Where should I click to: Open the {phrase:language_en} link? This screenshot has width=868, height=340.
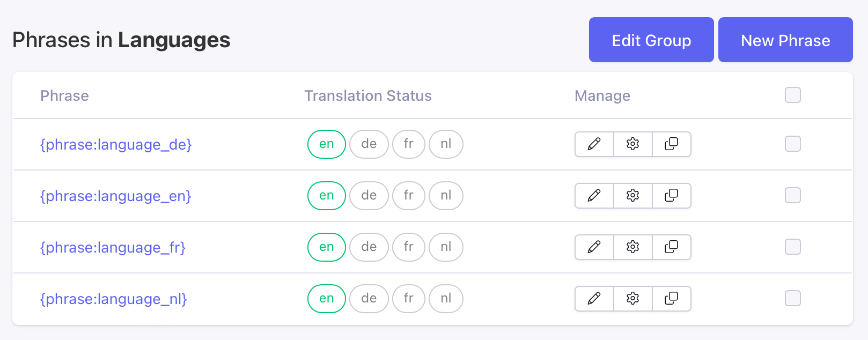(x=116, y=196)
